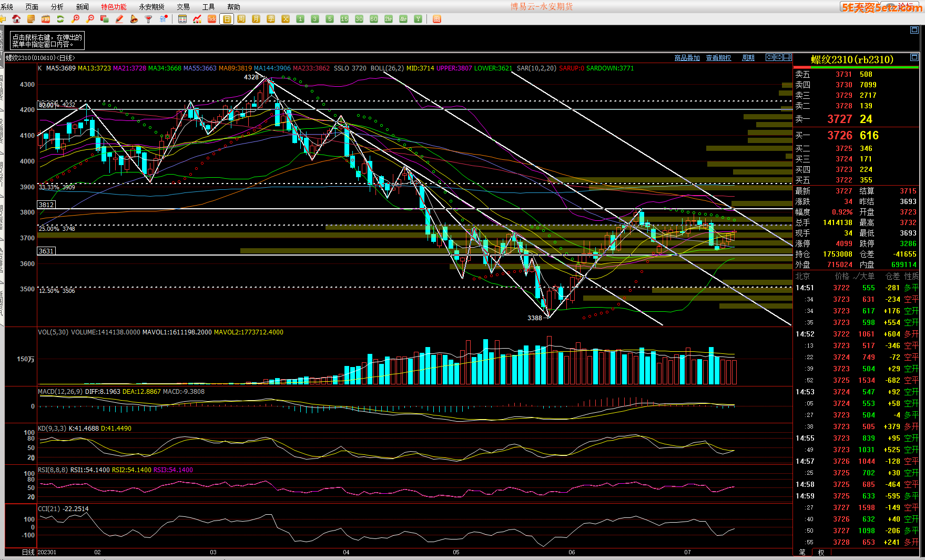Click the F10 info icon
925x560 pixels.
point(46,19)
